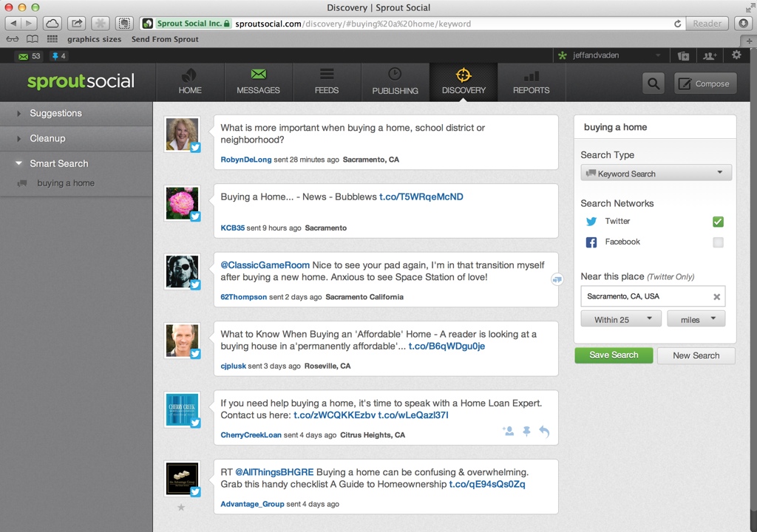Open the Publishing tab
Image resolution: width=757 pixels, height=532 pixels.
coord(395,81)
